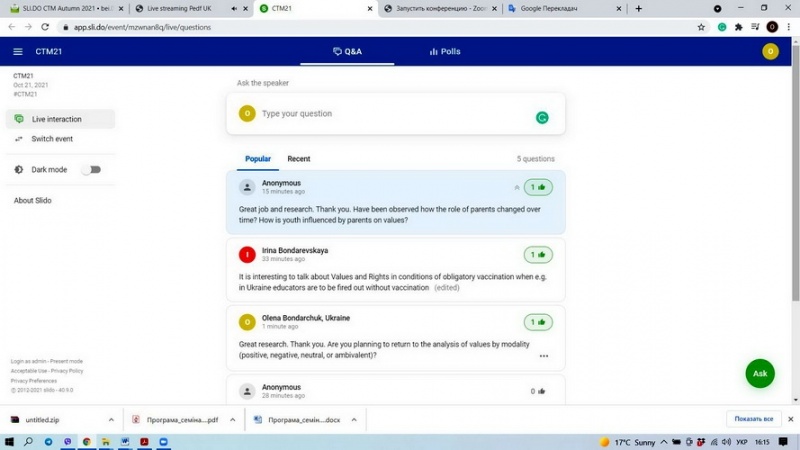Select the Recent questions tab
Image resolution: width=800 pixels, height=450 pixels.
point(298,159)
